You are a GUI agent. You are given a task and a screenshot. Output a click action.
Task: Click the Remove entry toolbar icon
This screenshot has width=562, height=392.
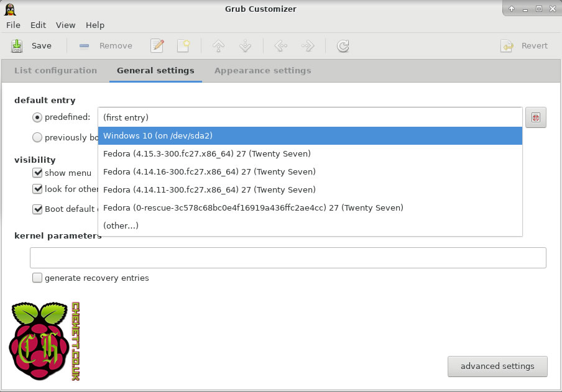coord(85,45)
